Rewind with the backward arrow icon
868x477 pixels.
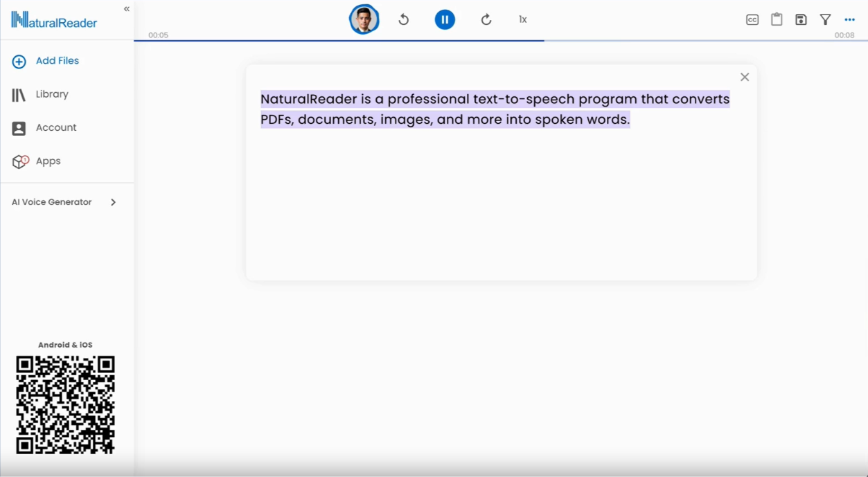404,19
